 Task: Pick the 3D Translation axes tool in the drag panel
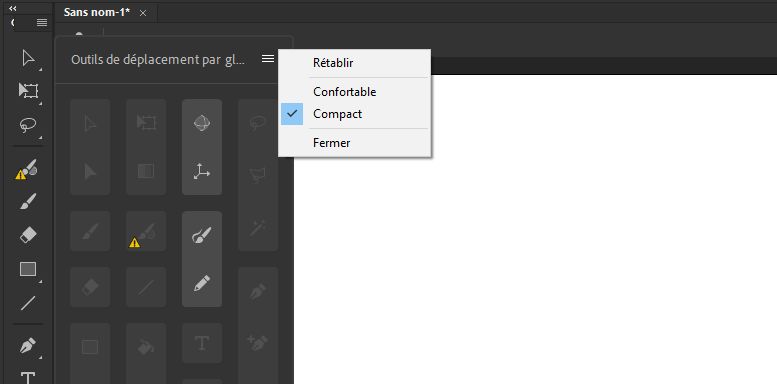point(202,171)
